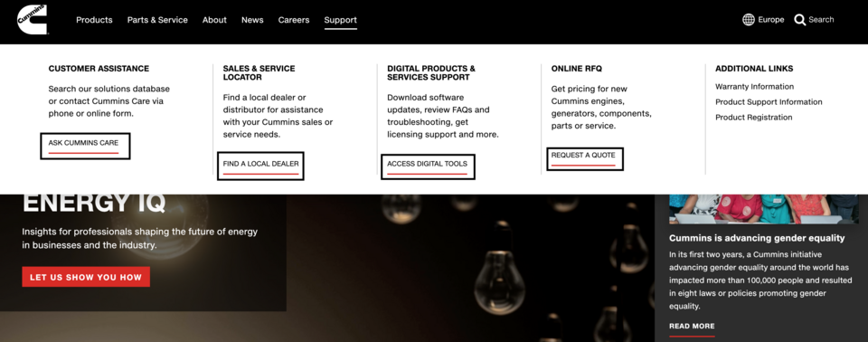Click the Energy IQ banner title
868x342 pixels.
(x=93, y=204)
